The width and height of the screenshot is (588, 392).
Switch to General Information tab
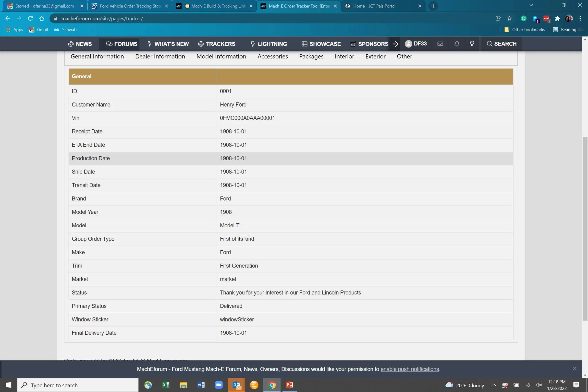click(x=97, y=57)
